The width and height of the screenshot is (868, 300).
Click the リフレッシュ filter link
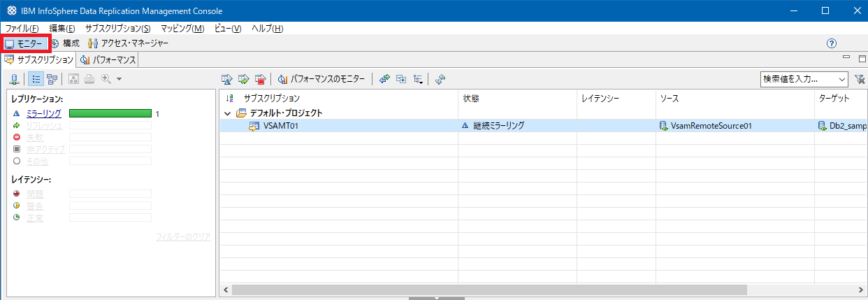(44, 125)
